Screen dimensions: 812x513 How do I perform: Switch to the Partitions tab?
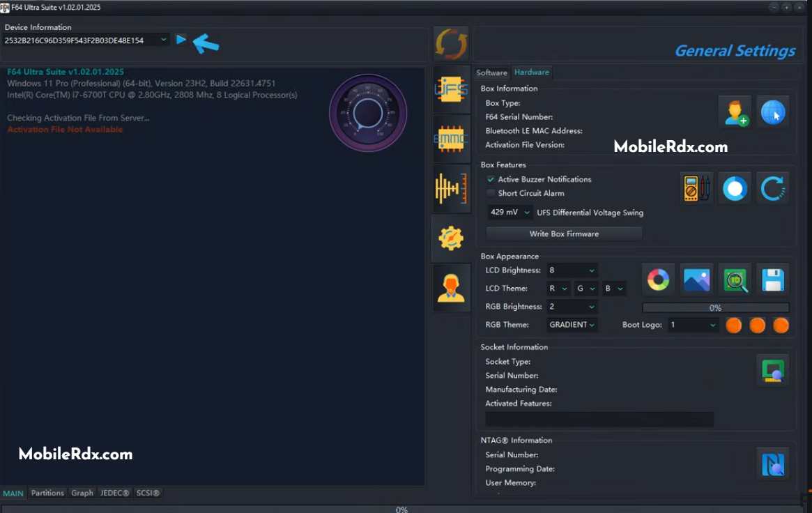(47, 493)
